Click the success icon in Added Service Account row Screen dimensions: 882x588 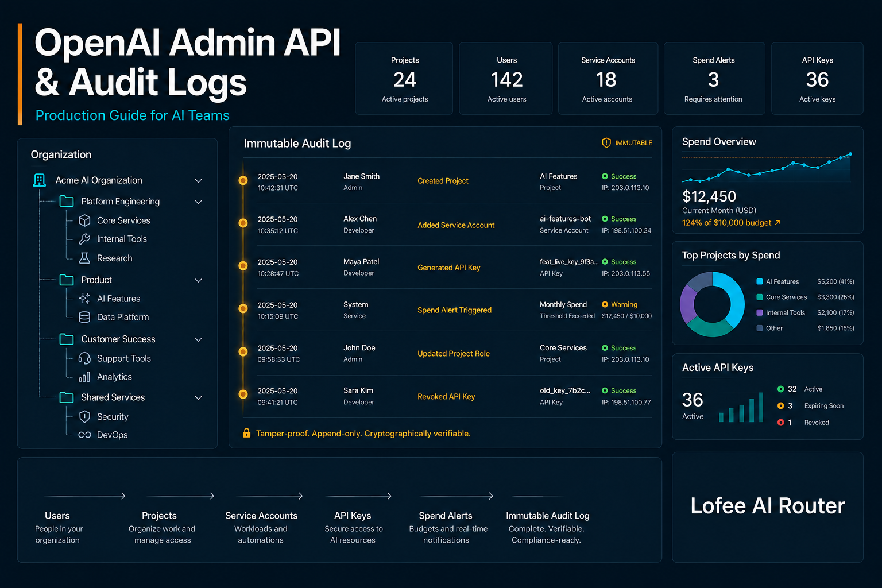(x=605, y=219)
